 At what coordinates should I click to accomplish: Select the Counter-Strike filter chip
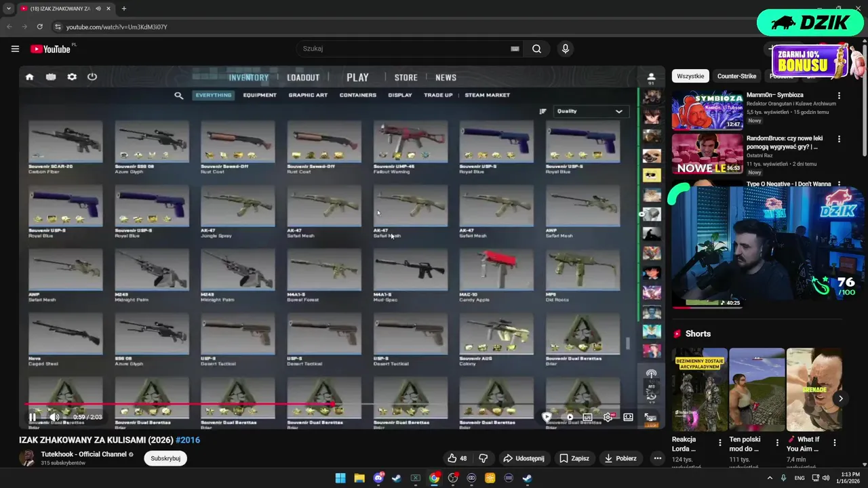pyautogui.click(x=736, y=77)
